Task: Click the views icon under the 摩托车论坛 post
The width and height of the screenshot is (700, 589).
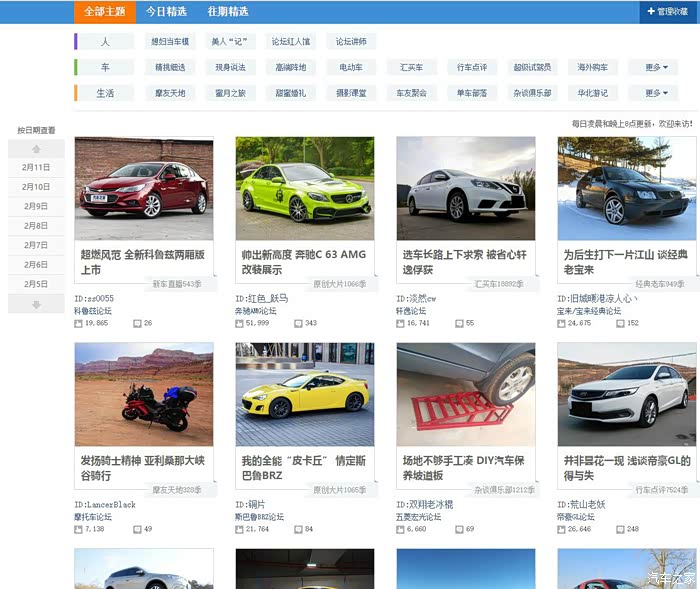Action: pyautogui.click(x=79, y=529)
